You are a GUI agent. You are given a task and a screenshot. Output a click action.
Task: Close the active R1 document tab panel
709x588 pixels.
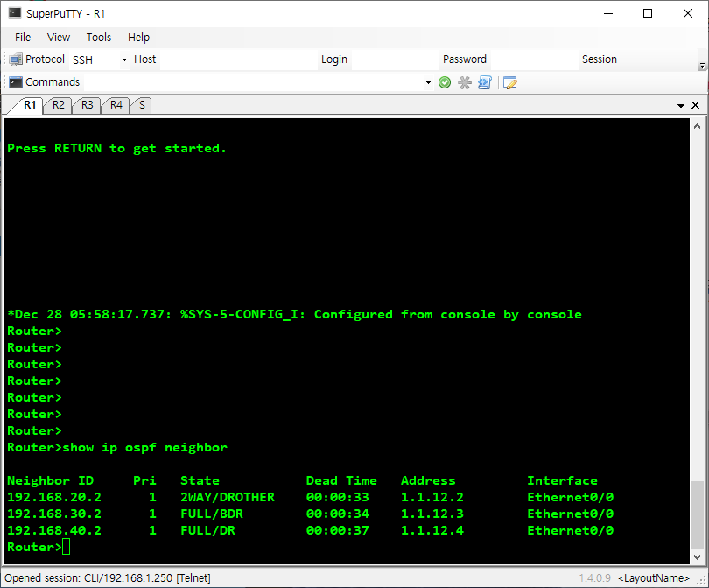click(x=696, y=105)
